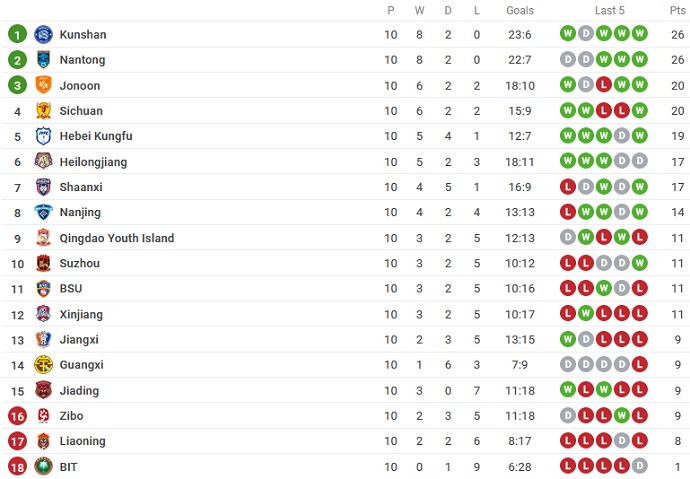This screenshot has width=690, height=479.
Task: Click the Kunshan team crest icon
Action: coord(43,34)
